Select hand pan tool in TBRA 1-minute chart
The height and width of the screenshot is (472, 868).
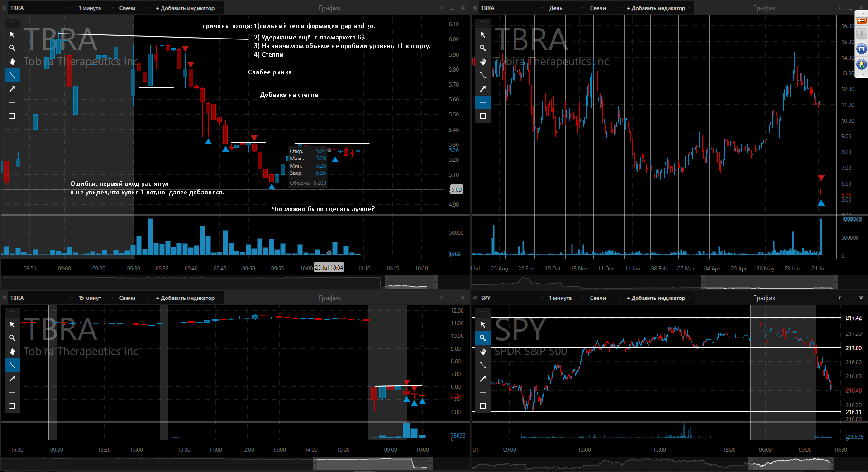pyautogui.click(x=12, y=62)
